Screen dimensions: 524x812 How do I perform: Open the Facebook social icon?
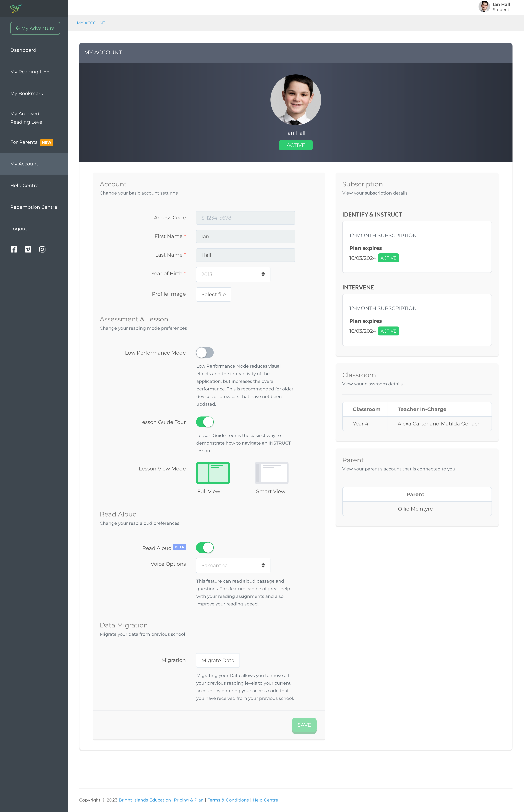14,249
